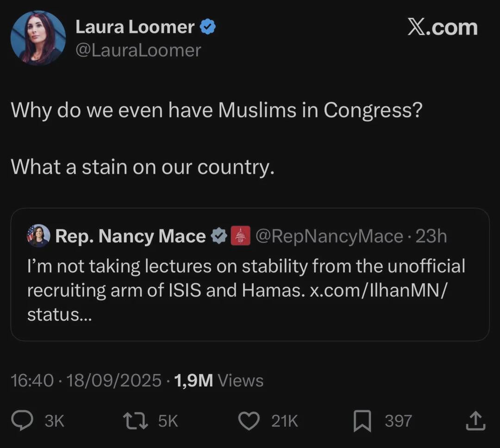This screenshot has height=448, width=500.
Task: Bookmark the tweet with the bookmark icon
Action: coord(362,421)
